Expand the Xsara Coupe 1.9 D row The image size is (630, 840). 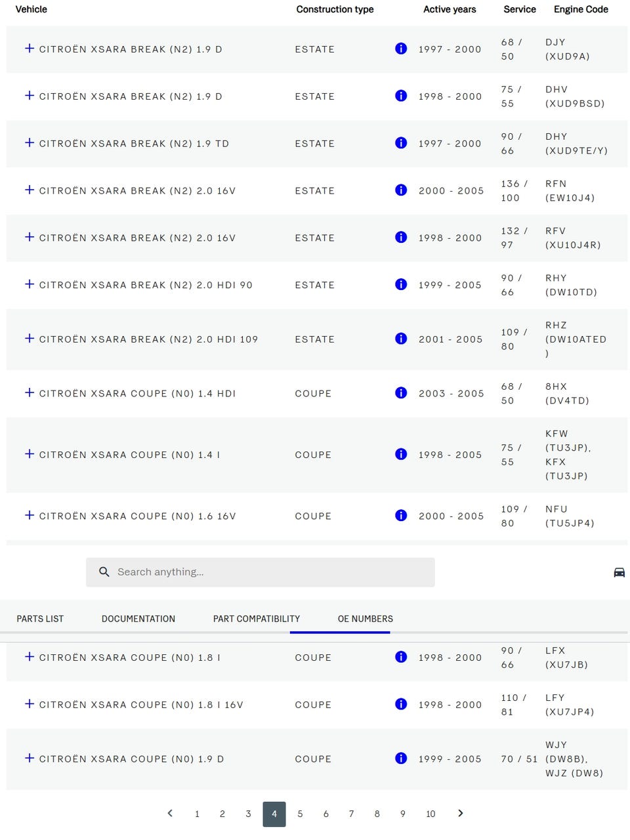(30, 759)
